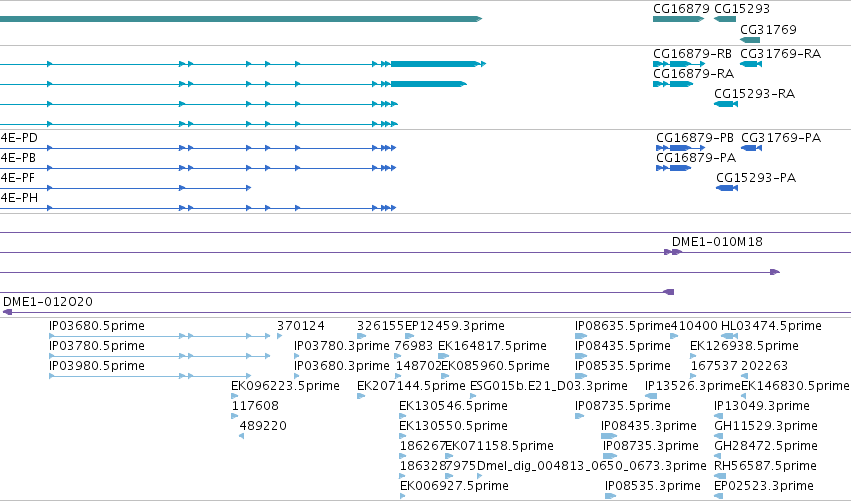The height and width of the screenshot is (501, 851).
Task: Select EST label IP03680.3prime
Action: [342, 366]
